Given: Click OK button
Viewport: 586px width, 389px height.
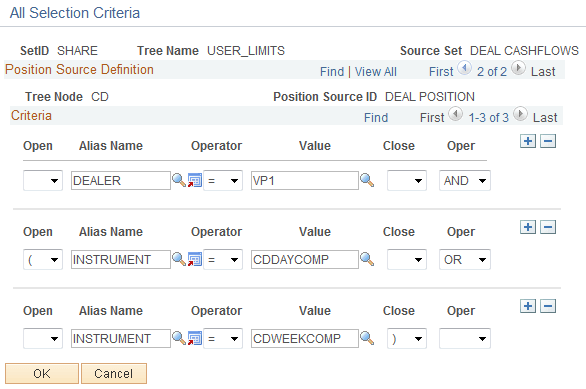Looking at the screenshot, I should click(42, 373).
